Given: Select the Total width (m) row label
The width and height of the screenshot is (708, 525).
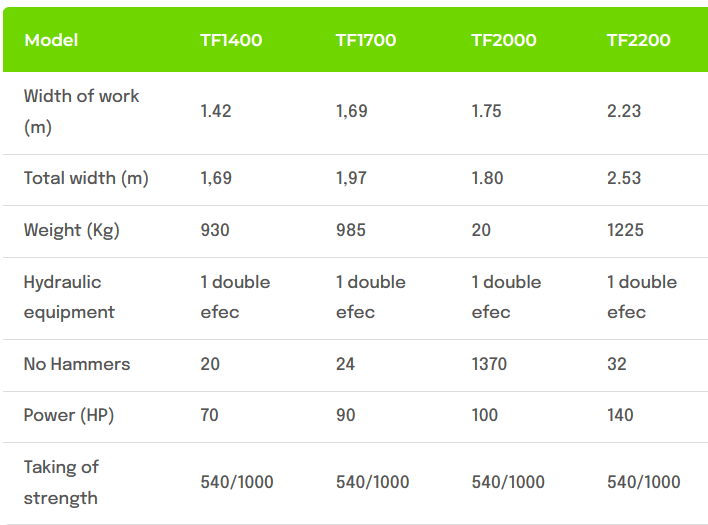Looking at the screenshot, I should coord(86,179).
